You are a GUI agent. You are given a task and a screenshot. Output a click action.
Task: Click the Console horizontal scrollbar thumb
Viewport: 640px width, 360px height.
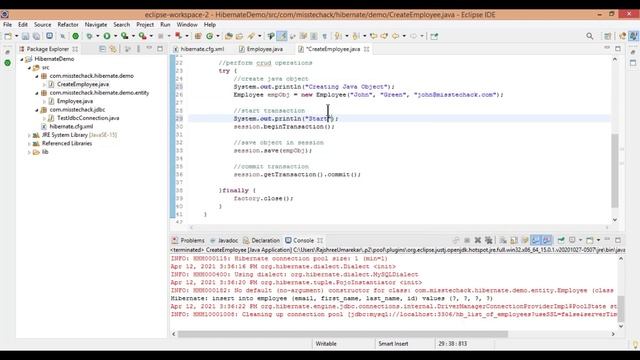coord(343,334)
